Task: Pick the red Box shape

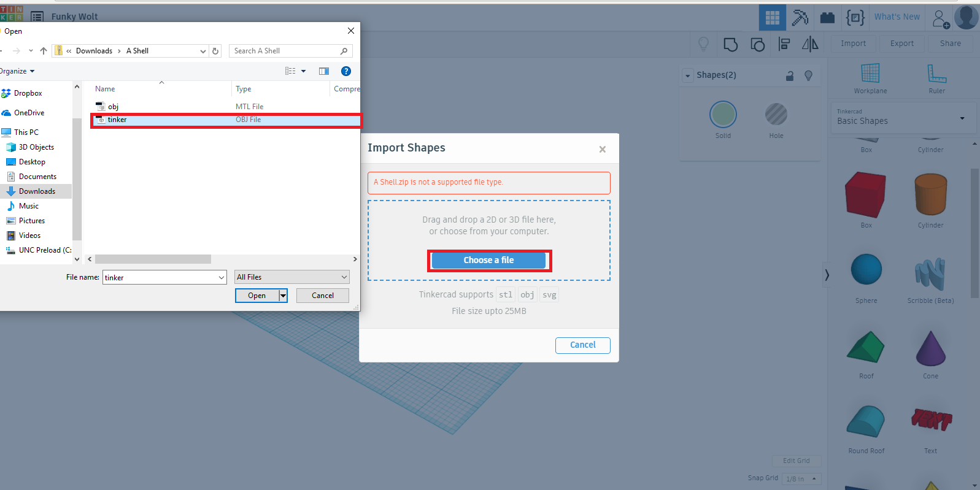Action: pos(865,195)
